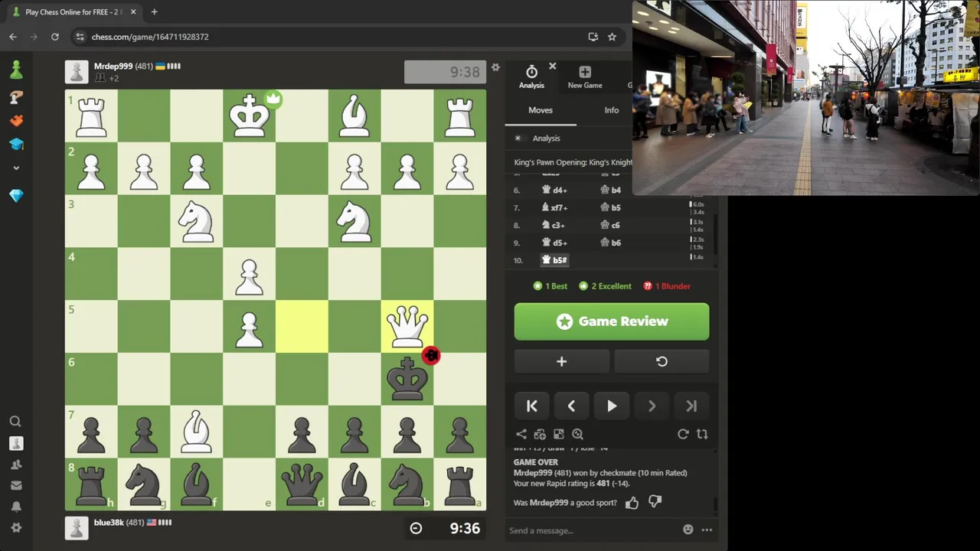Select white move Qd5+ on row 9
This screenshot has width=980, height=551.
(x=555, y=243)
